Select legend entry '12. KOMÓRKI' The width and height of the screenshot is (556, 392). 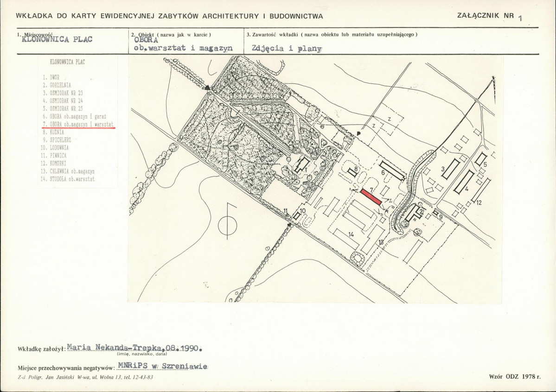point(53,164)
